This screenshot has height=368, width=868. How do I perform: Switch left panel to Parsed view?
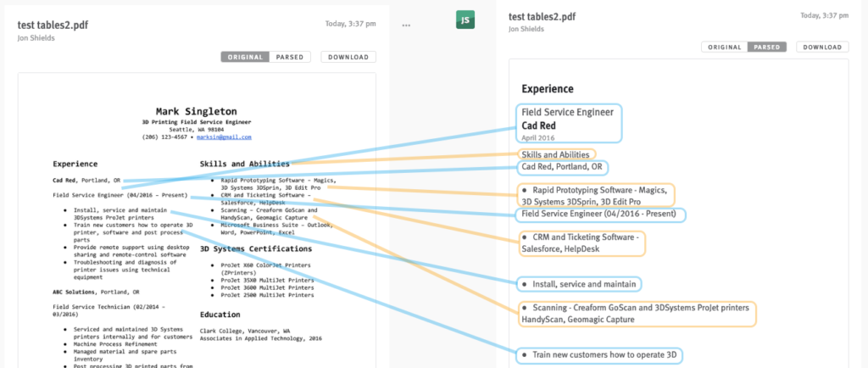(291, 58)
